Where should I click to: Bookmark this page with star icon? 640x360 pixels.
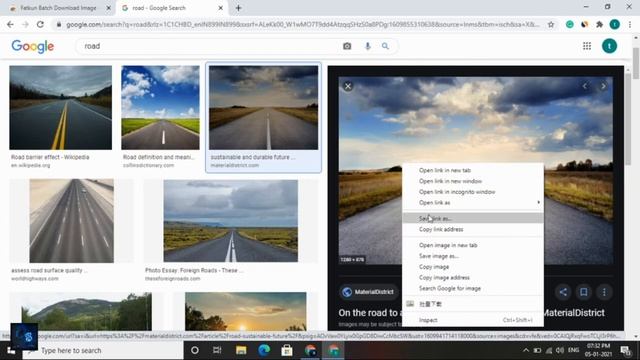[x=551, y=24]
